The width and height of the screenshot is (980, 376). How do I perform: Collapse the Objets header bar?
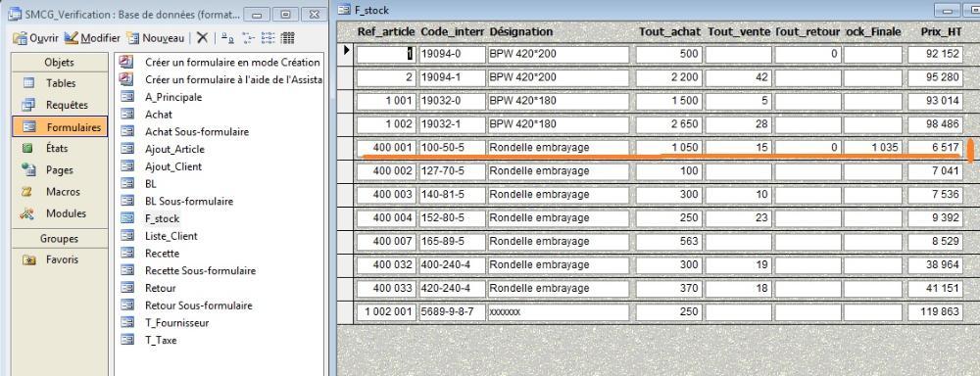(60, 63)
